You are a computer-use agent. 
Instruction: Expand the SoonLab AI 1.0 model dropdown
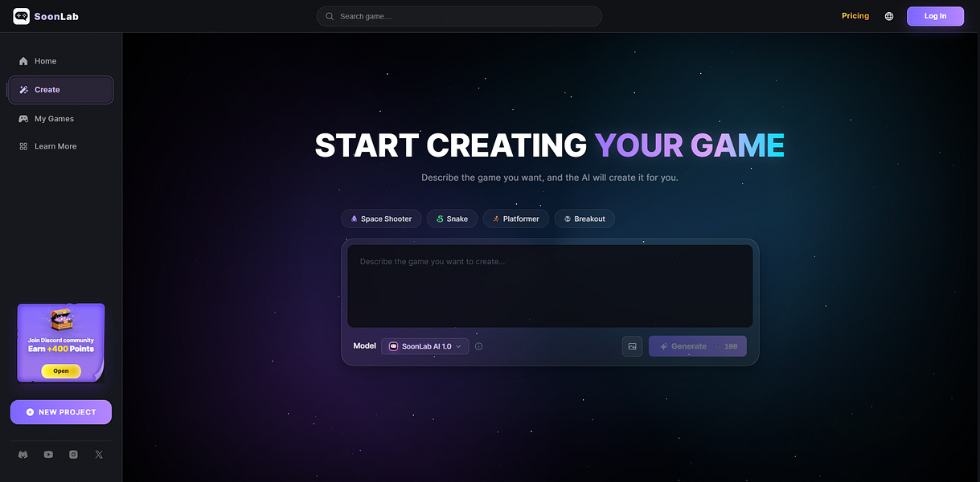pos(425,346)
